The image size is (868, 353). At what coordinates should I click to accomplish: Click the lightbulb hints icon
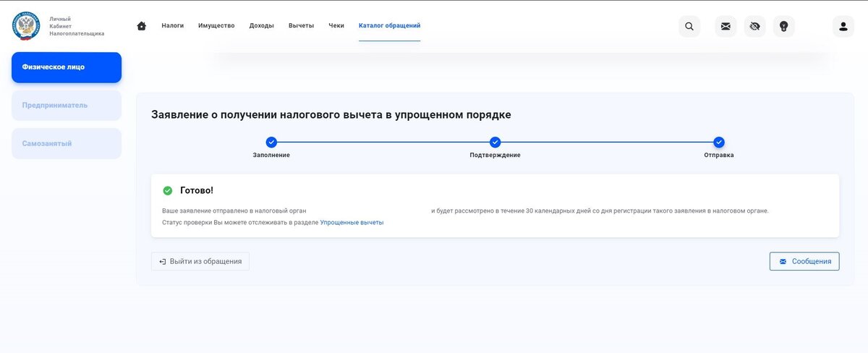point(784,27)
